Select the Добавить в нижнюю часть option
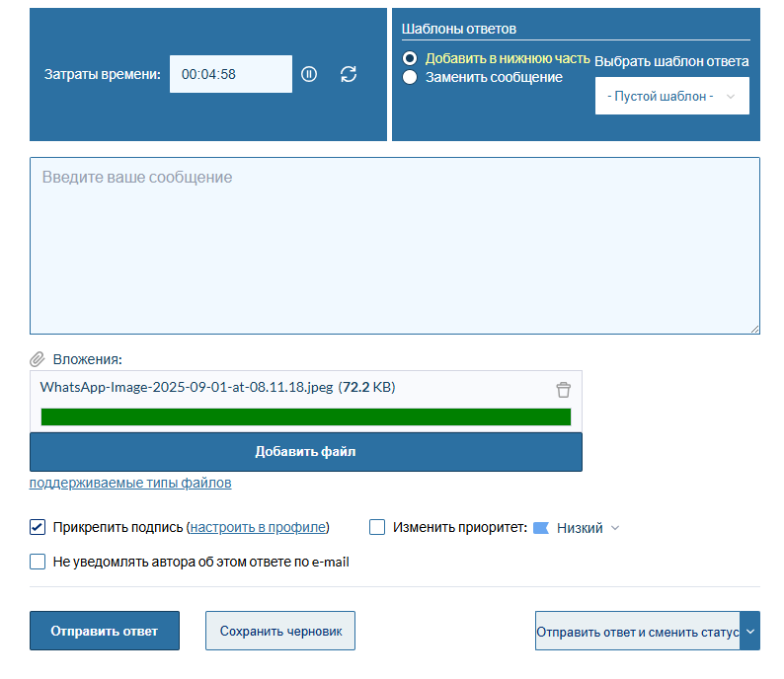The height and width of the screenshot is (679, 784). click(x=410, y=58)
